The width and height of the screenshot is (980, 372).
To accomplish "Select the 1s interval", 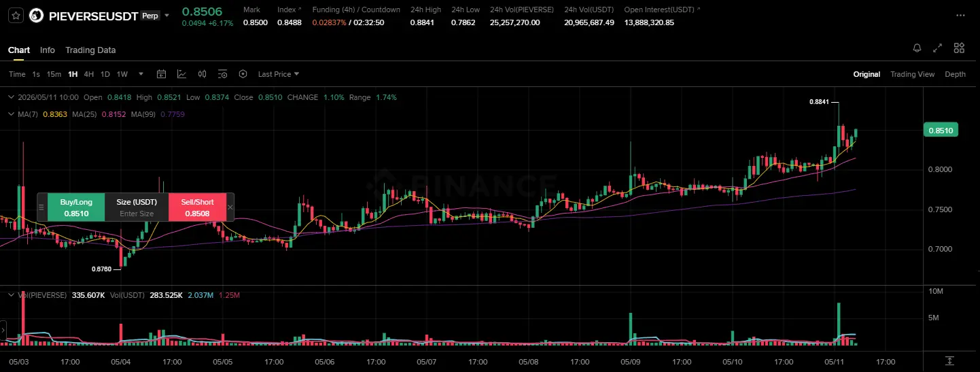I will [x=36, y=74].
